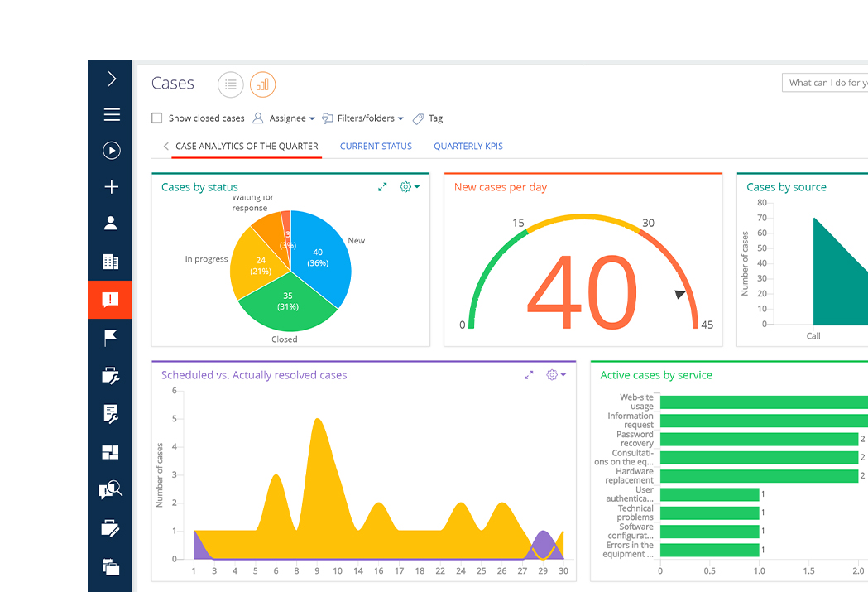This screenshot has width=868, height=592.
Task: Switch to list view of cases
Action: (x=231, y=84)
